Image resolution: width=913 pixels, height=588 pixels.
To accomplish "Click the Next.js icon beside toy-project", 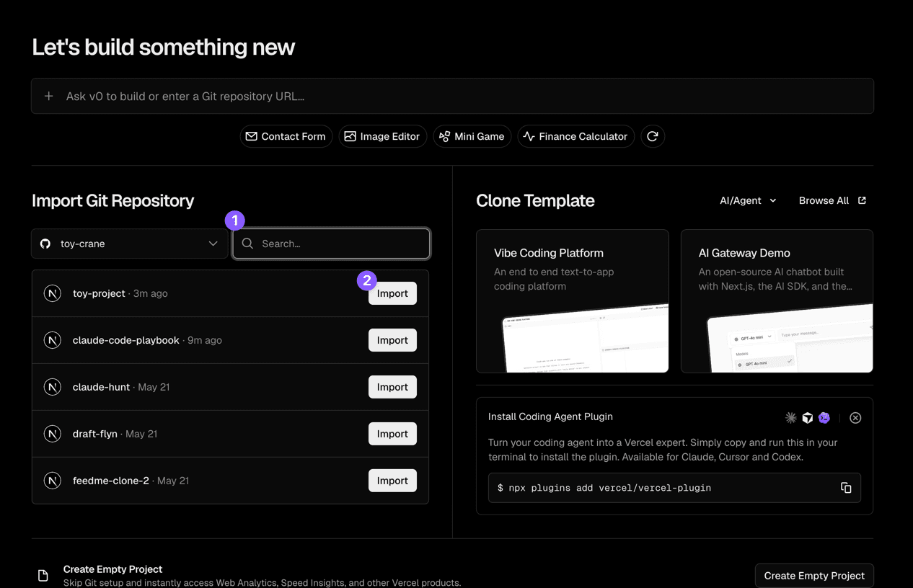I will 53,293.
